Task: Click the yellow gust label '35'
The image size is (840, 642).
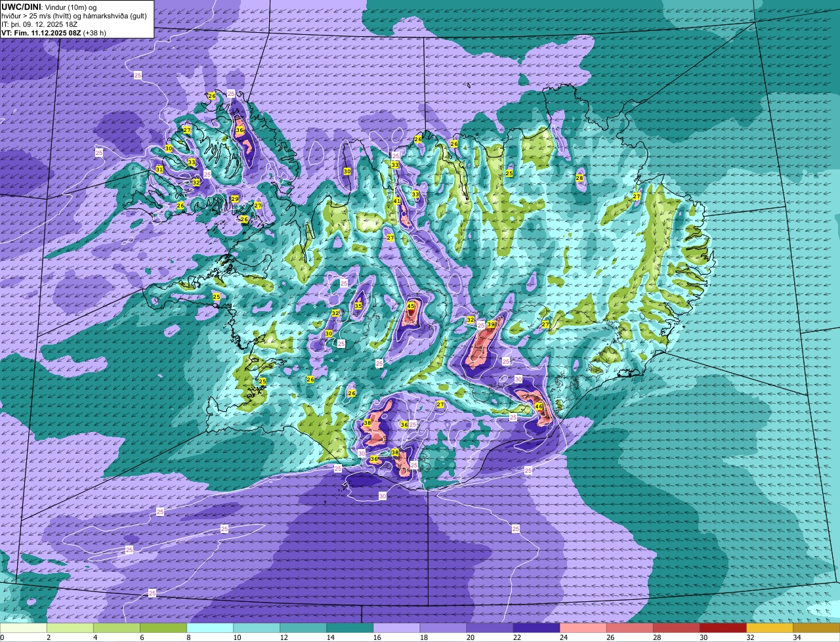Action: pos(358,306)
